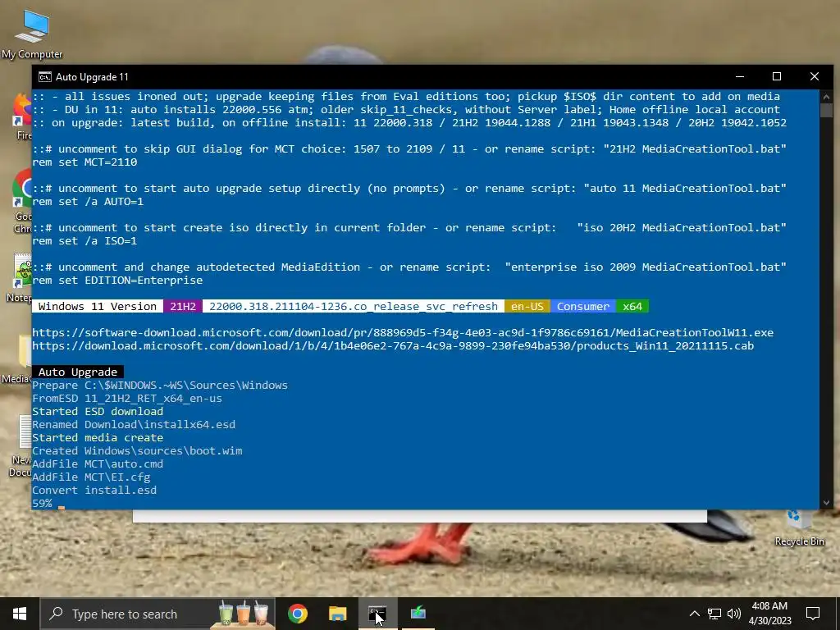
Task: Open the Windows Start menu
Action: [x=20, y=614]
